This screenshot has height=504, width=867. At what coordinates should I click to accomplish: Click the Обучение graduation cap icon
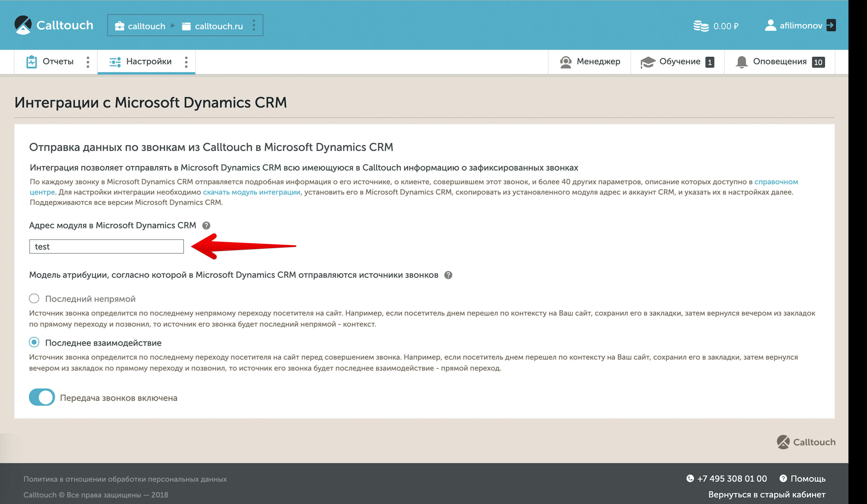pos(648,62)
